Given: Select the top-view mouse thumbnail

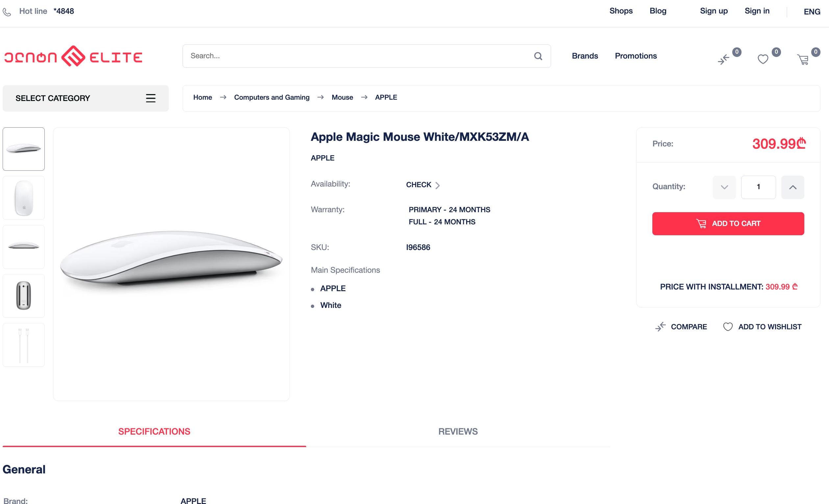Looking at the screenshot, I should (x=24, y=198).
